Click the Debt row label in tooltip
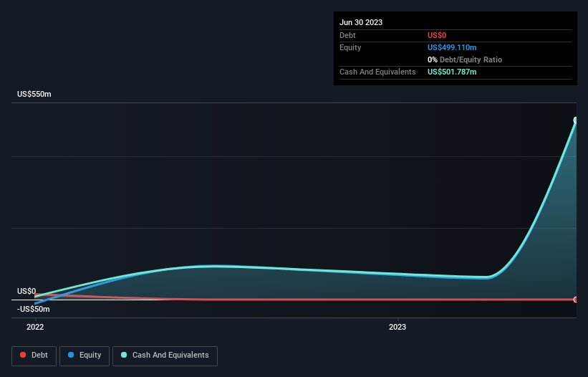This screenshot has height=377, width=588. click(347, 35)
